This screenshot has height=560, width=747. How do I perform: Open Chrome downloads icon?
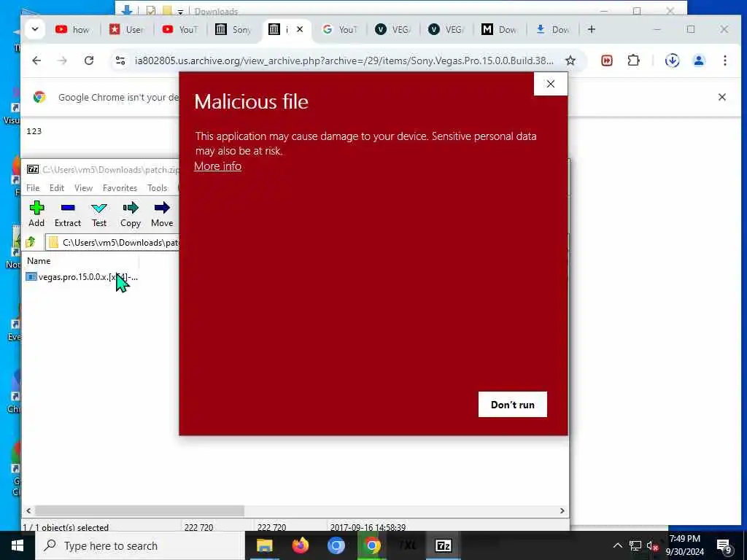click(672, 61)
